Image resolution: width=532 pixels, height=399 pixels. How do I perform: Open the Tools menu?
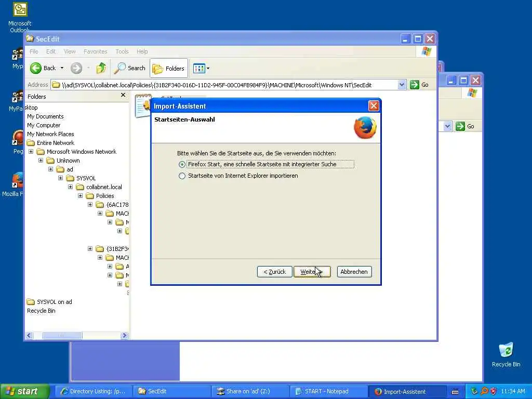coord(122,51)
